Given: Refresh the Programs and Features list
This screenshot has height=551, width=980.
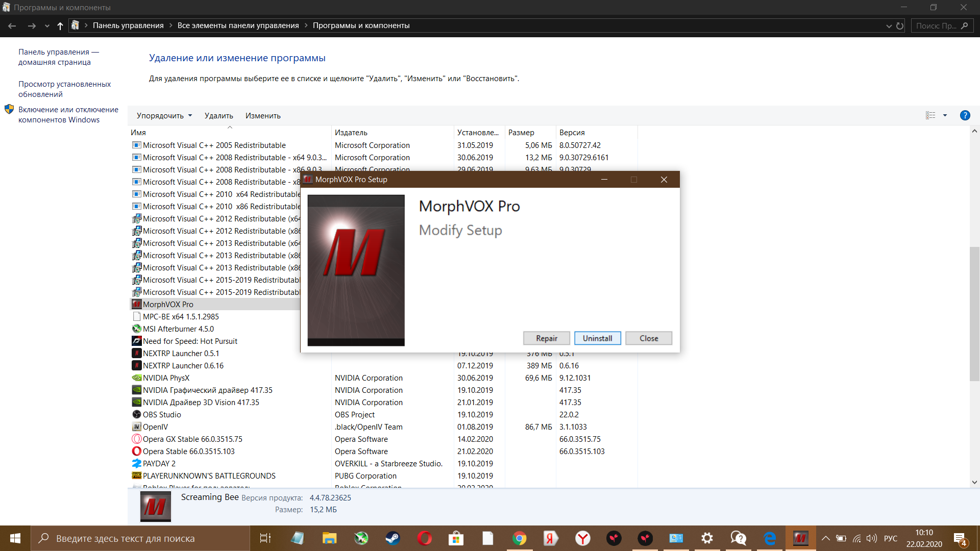Looking at the screenshot, I should point(899,26).
